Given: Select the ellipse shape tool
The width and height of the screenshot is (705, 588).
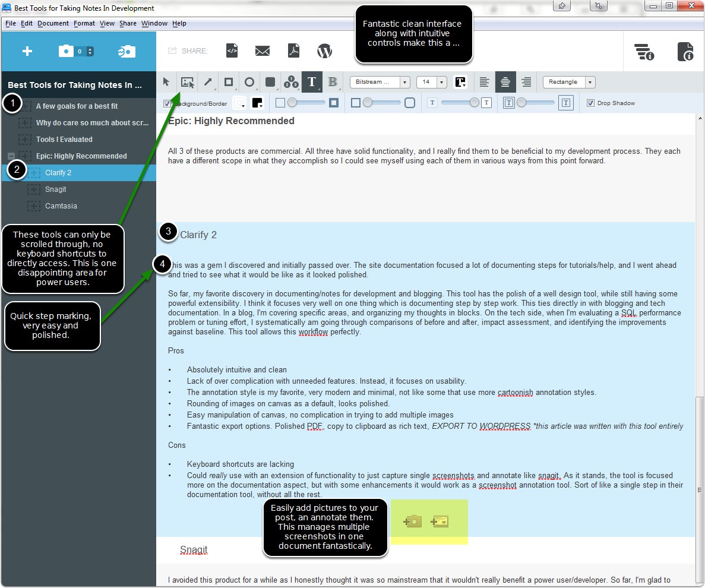Looking at the screenshot, I should [249, 82].
